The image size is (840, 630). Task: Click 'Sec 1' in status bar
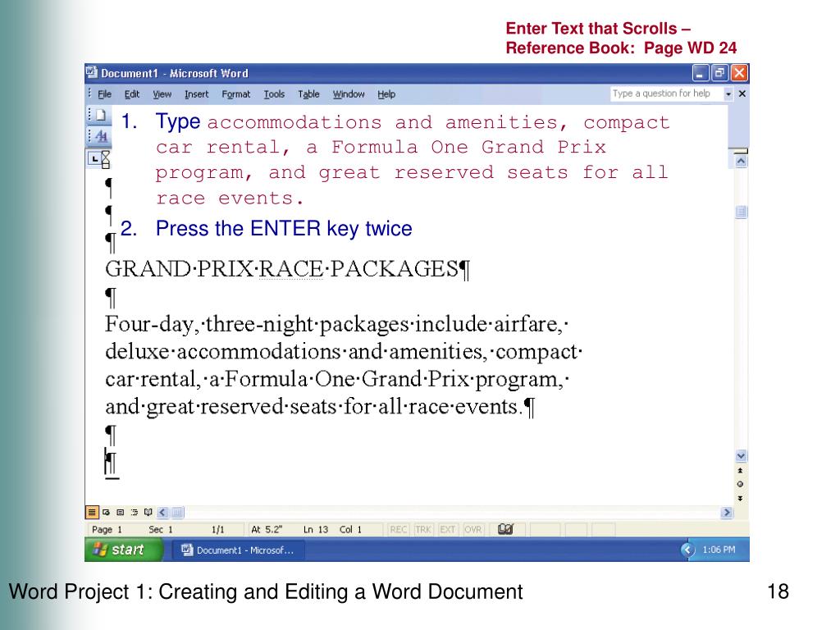(x=160, y=529)
